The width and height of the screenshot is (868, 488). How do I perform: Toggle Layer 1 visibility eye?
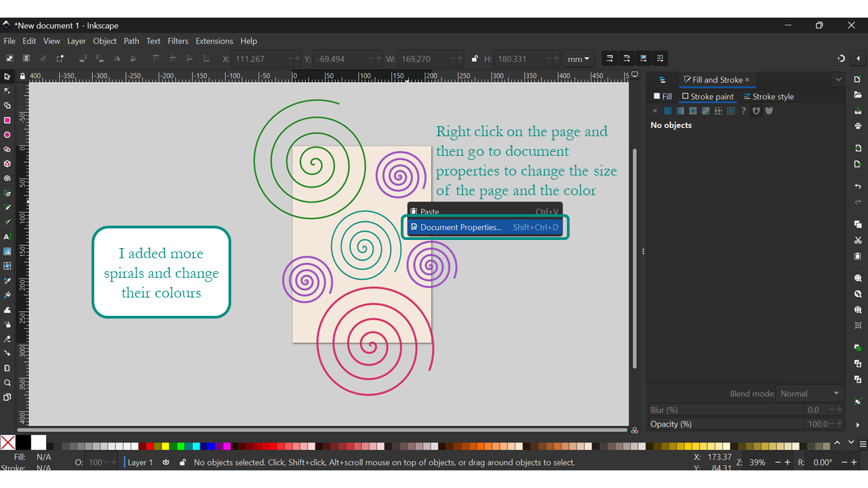tap(166, 462)
